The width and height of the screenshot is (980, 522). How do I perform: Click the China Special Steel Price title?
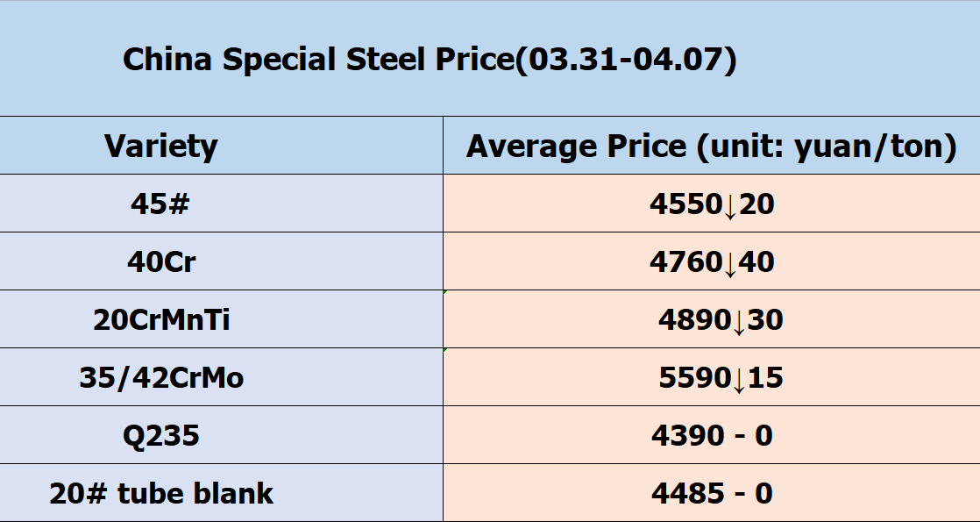coord(430,60)
